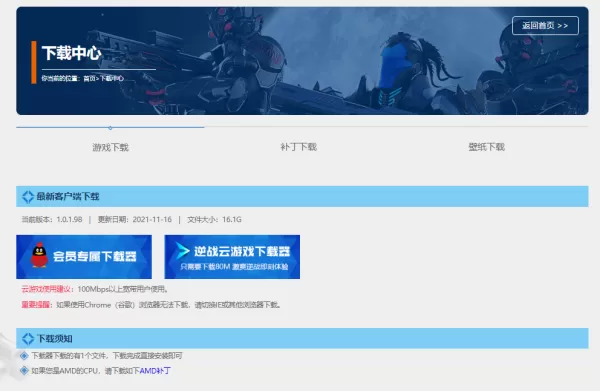Click the Chrome browser notice text

[169, 305]
